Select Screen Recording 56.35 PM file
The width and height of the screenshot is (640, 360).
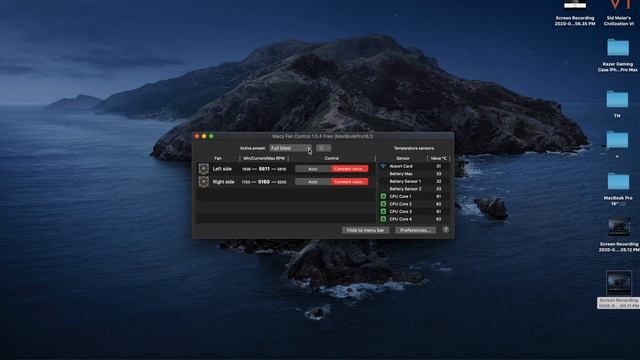pos(575,5)
